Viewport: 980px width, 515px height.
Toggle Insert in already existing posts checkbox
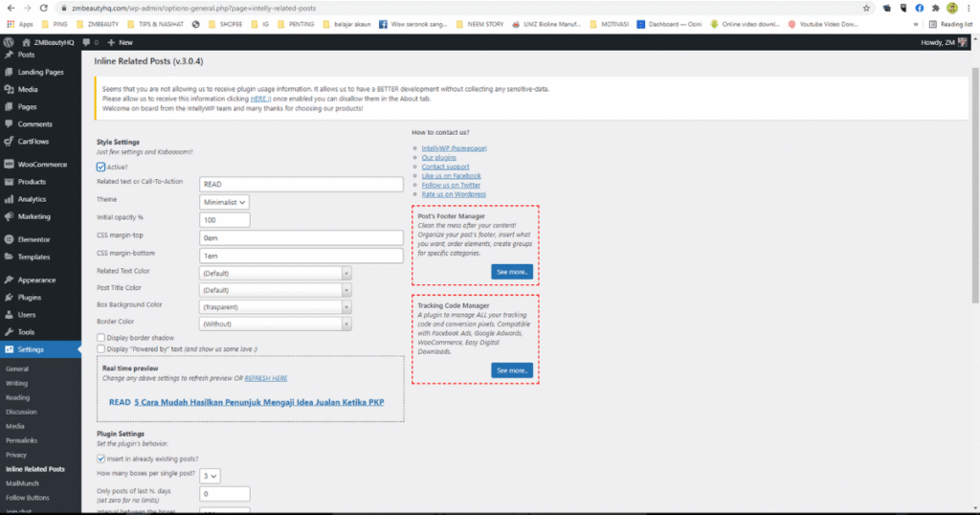100,459
